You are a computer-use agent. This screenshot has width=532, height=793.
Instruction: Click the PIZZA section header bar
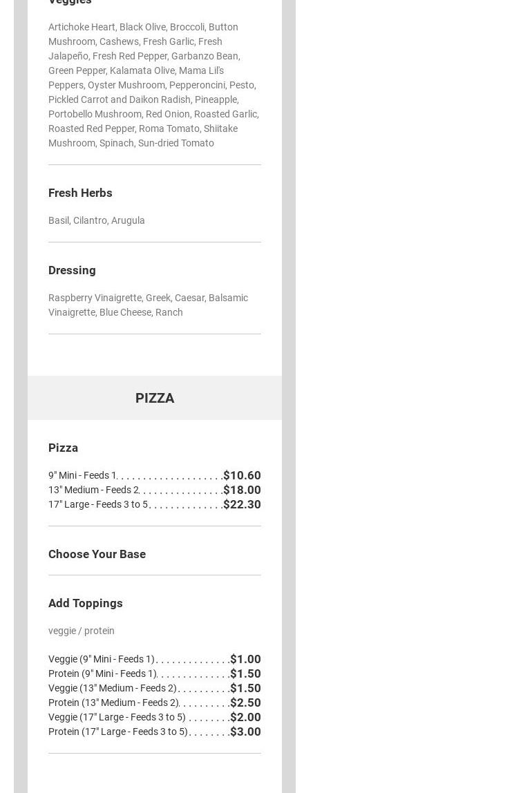154,398
